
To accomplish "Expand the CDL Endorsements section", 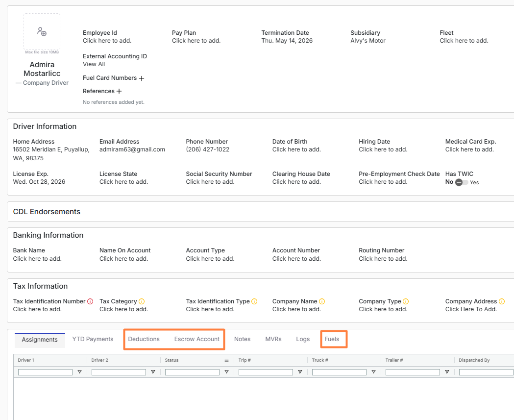I will point(47,212).
